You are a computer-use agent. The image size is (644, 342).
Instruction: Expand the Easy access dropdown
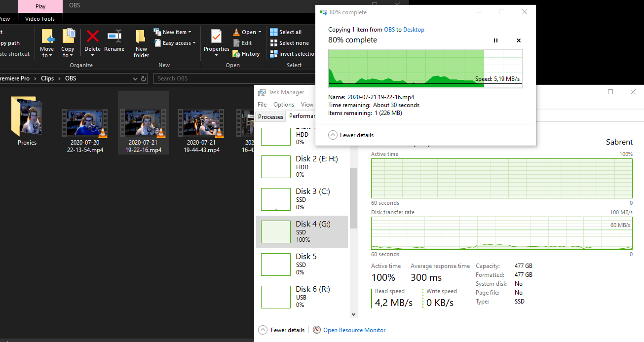coord(175,43)
